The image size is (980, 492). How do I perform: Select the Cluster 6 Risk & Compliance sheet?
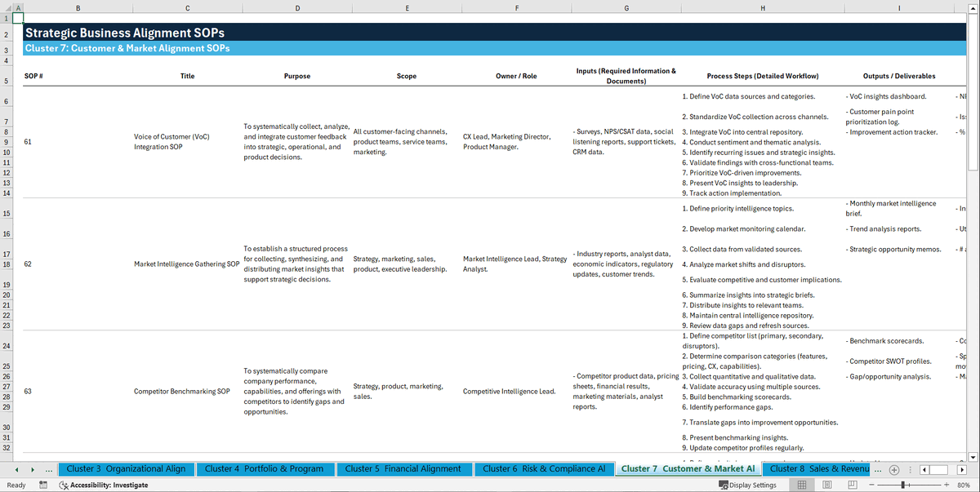[x=544, y=469]
